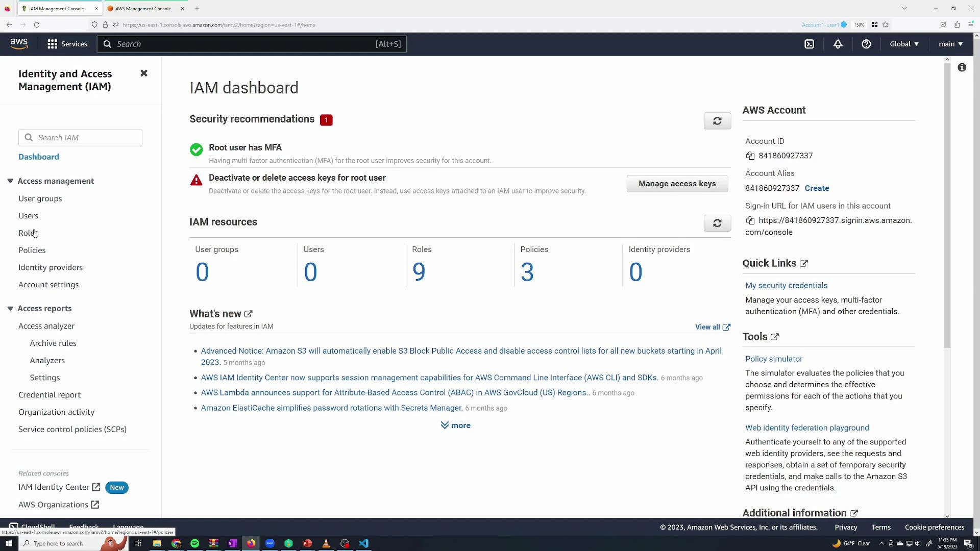
Task: Open the notifications bell icon
Action: pos(838,44)
